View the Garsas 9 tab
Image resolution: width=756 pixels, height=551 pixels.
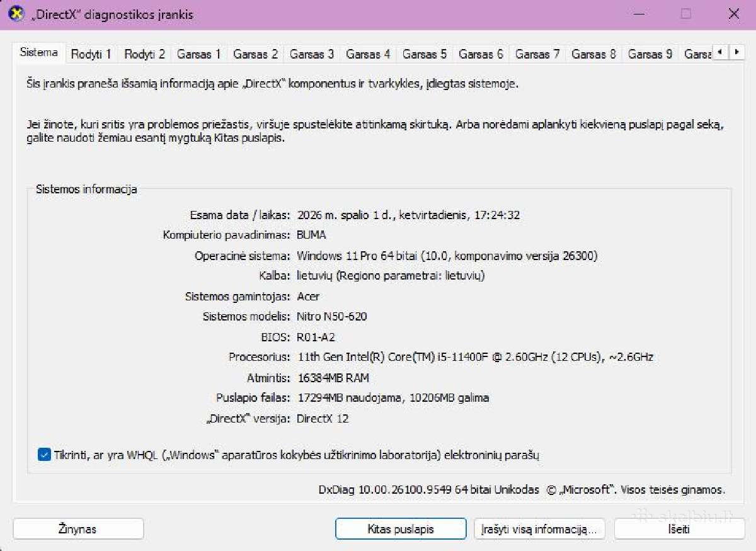[650, 54]
